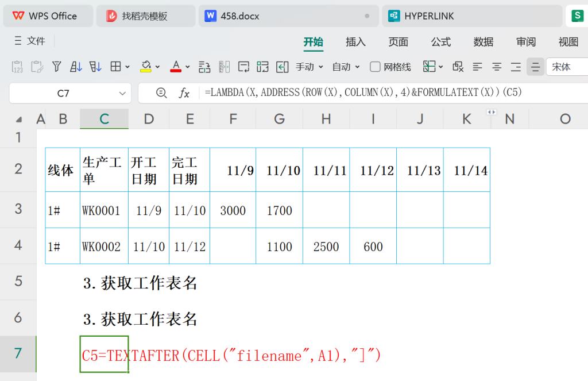Select row 7 header
This screenshot has width=588, height=381.
point(18,353)
